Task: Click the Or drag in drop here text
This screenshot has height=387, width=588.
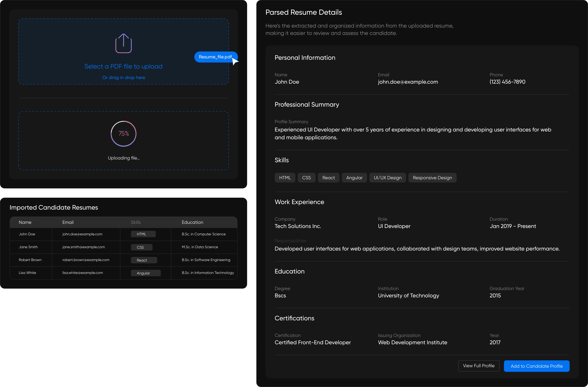Action: 124,78
